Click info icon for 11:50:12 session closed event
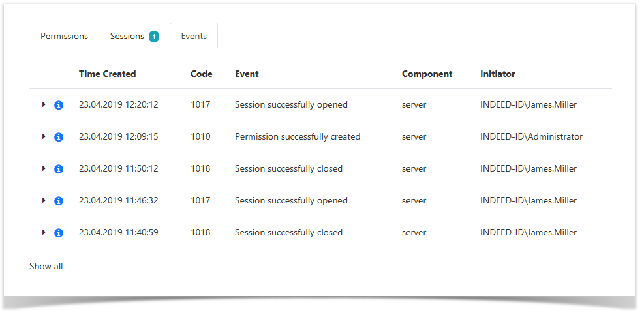The height and width of the screenshot is (315, 644). click(59, 169)
